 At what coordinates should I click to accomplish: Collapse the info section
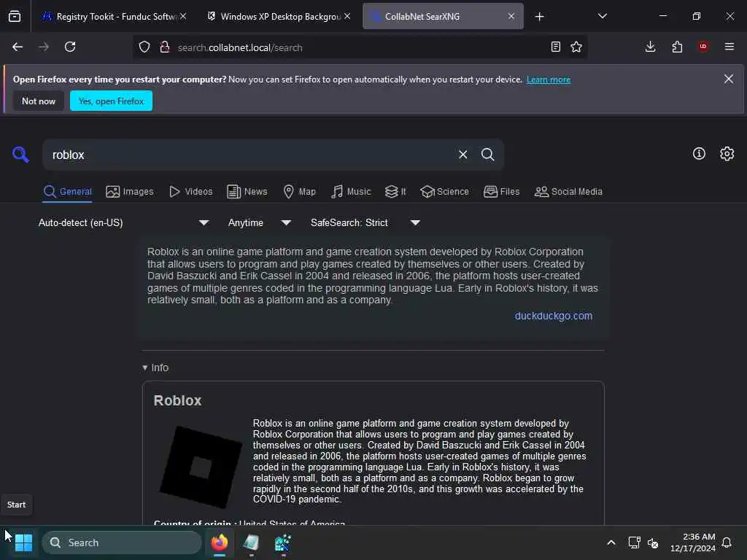click(x=155, y=367)
